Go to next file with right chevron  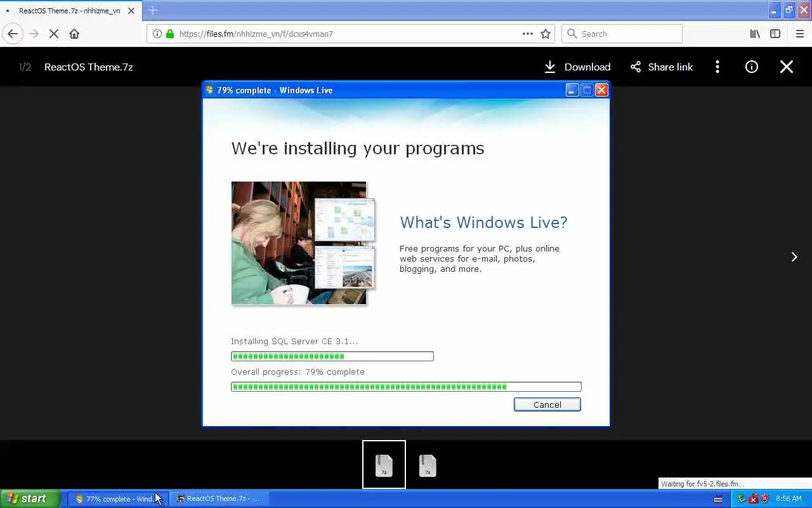click(x=794, y=257)
